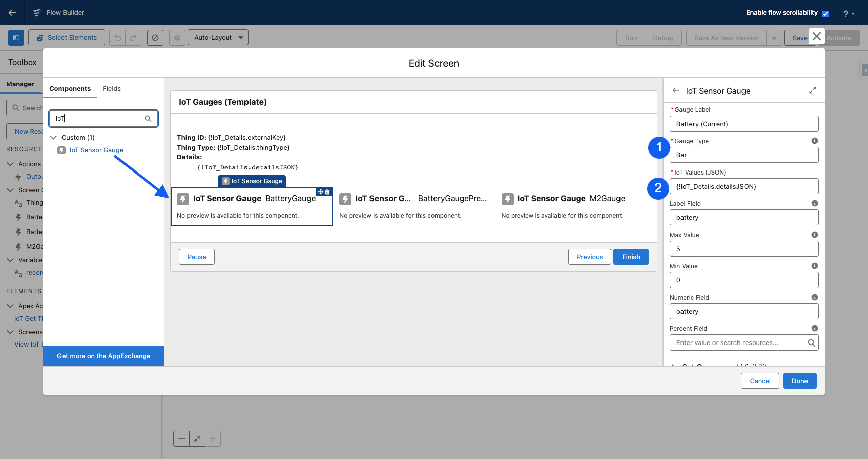Click the Max Value input field

744,249
